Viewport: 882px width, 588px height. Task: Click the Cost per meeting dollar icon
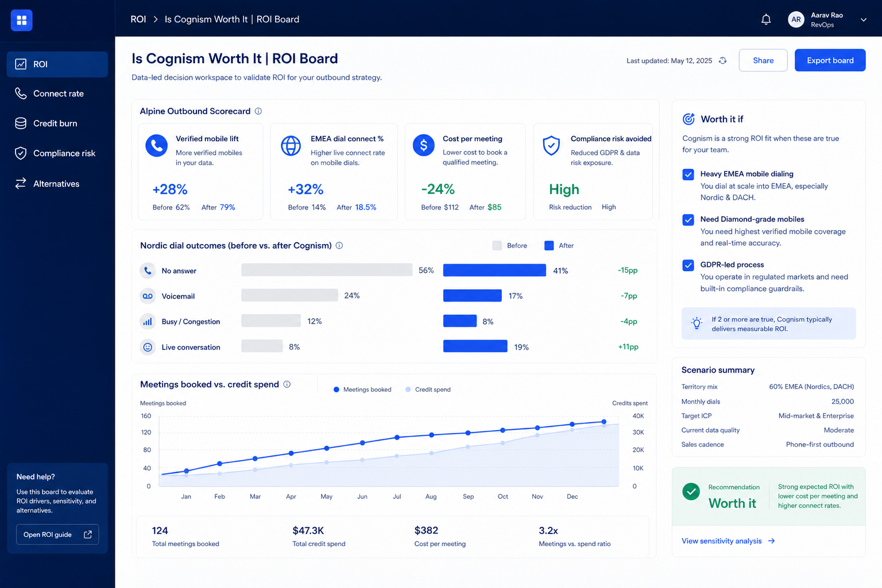424,146
